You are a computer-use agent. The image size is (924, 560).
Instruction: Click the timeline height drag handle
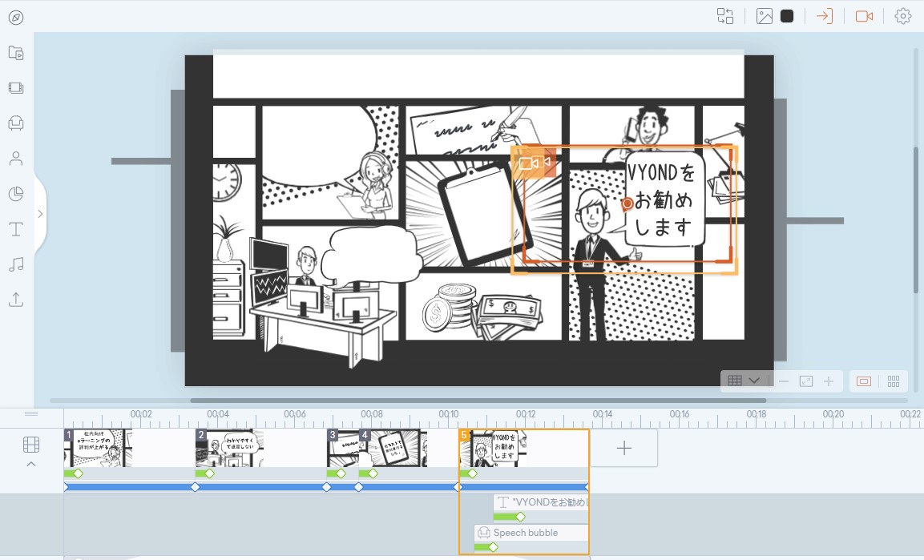click(x=31, y=414)
